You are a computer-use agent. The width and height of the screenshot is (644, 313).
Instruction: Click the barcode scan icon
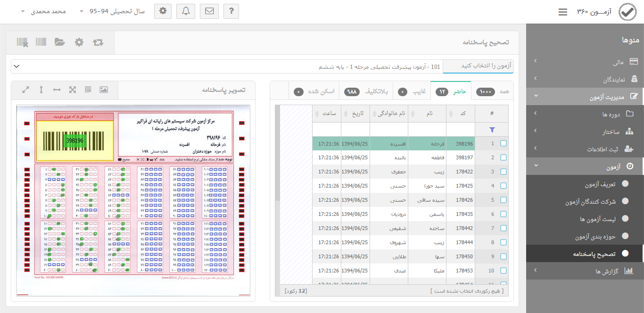(x=41, y=42)
